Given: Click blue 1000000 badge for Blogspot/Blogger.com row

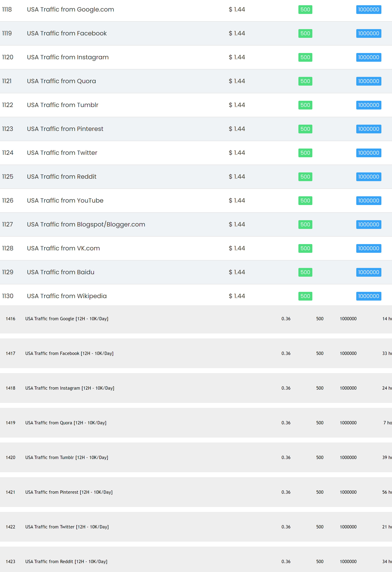Looking at the screenshot, I should coord(369,225).
